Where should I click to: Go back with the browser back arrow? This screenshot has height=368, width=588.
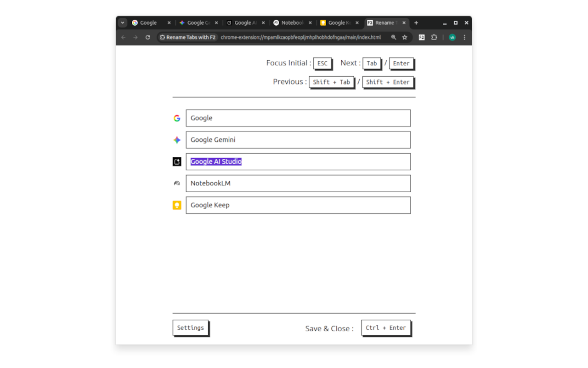(123, 37)
